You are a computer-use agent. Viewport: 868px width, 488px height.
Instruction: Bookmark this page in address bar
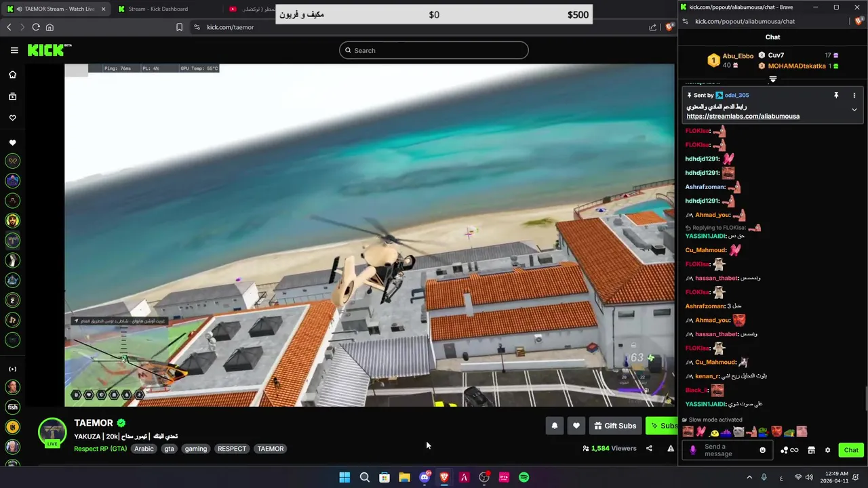pyautogui.click(x=179, y=27)
